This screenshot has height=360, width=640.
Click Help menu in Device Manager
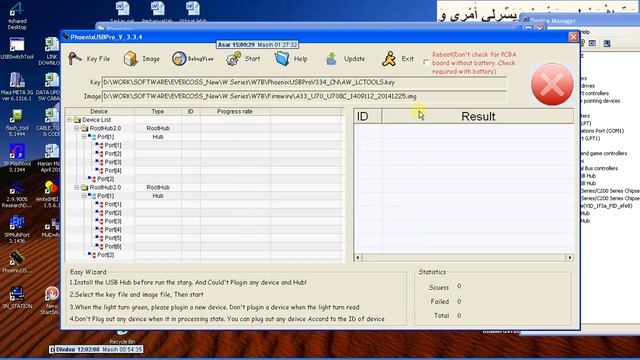585,32
